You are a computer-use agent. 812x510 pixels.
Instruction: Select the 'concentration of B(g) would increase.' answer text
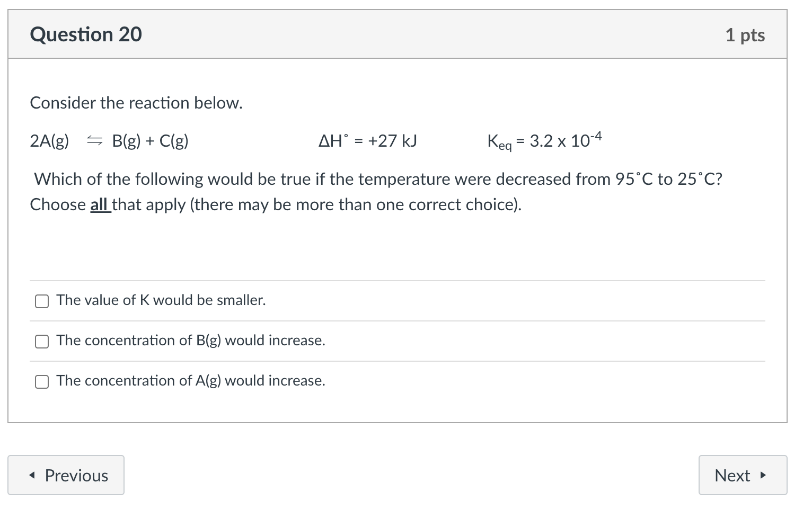pyautogui.click(x=191, y=341)
